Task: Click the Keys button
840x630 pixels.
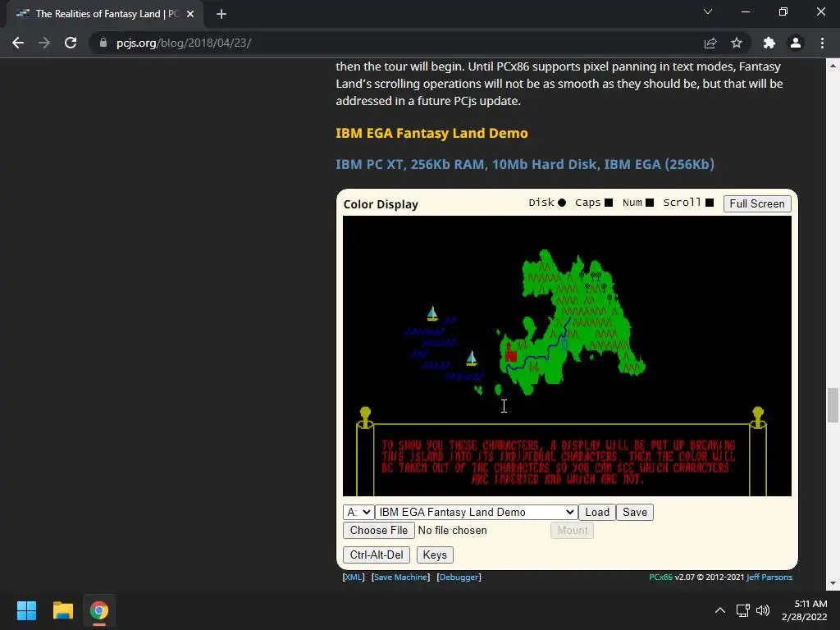Action: 435,555
